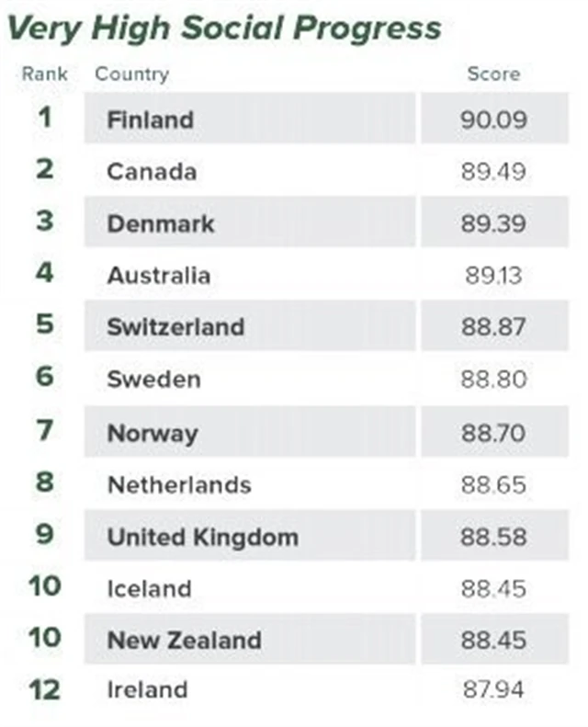
Task: Click the Norway country cell
Action: (x=153, y=432)
